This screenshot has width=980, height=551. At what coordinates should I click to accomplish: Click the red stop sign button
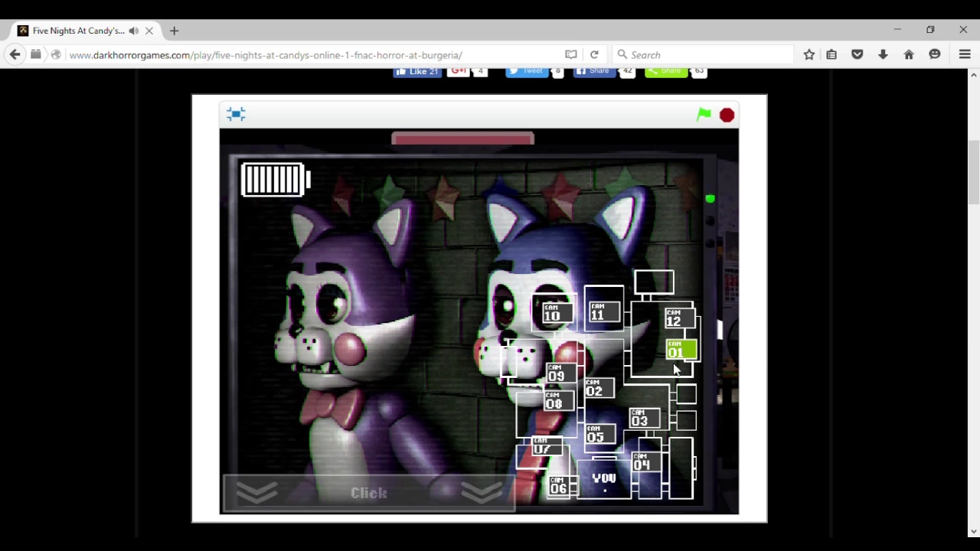727,116
